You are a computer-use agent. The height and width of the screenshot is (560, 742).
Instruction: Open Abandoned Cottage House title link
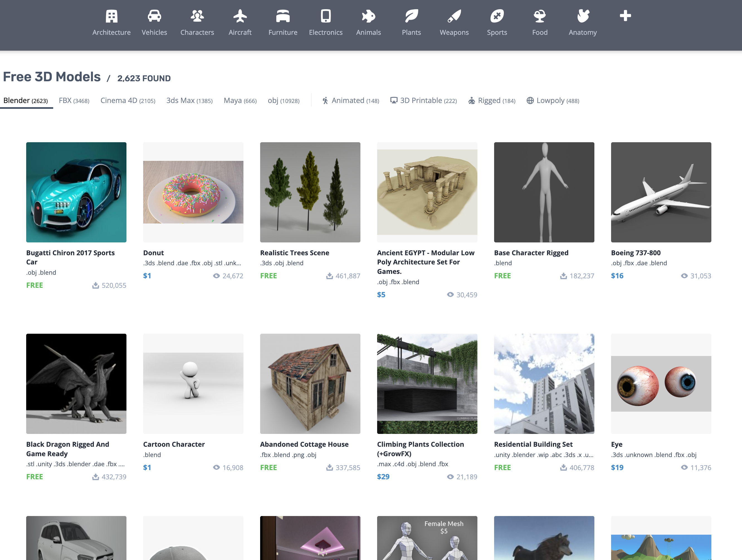(304, 444)
